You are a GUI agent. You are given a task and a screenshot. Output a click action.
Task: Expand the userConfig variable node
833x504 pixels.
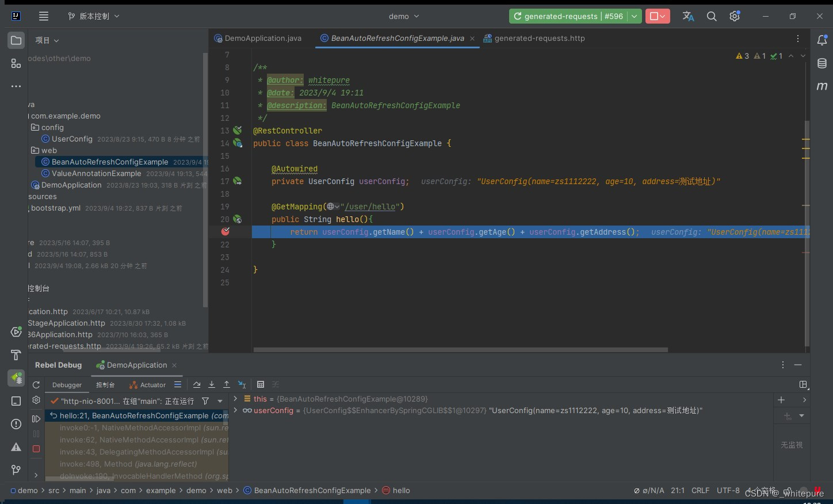coord(235,410)
